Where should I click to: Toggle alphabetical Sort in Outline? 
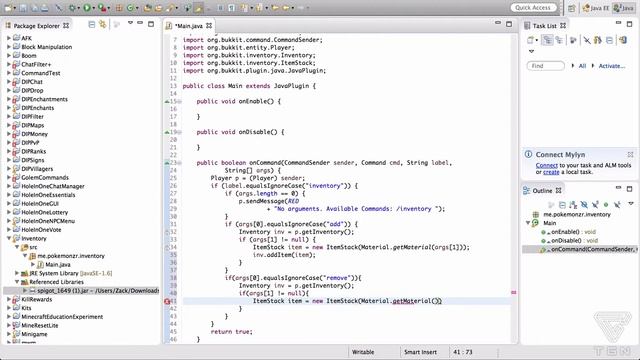tap(573, 204)
